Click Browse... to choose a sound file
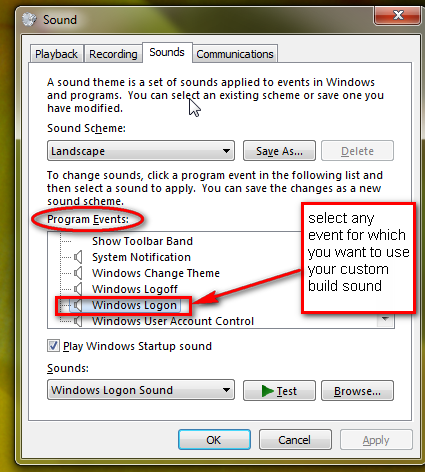 point(357,391)
